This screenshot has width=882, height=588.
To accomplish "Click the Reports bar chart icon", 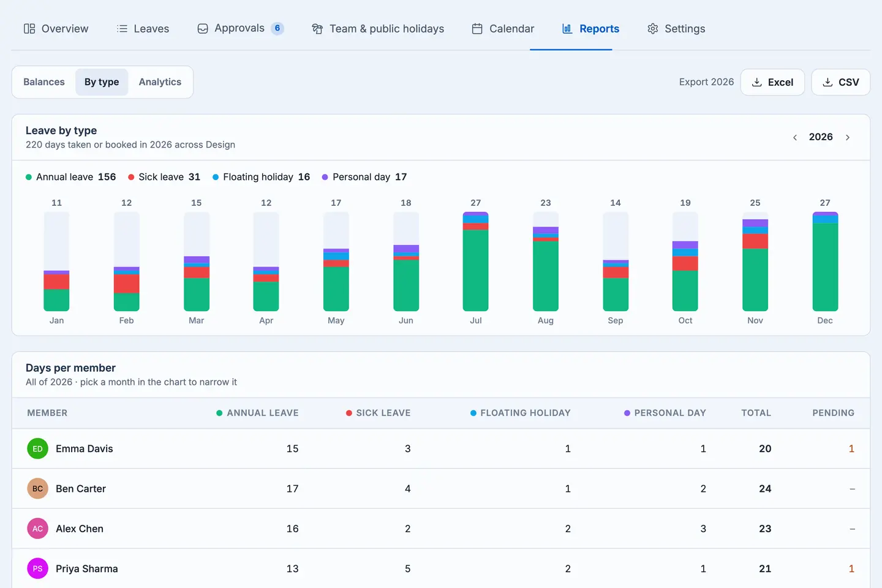I will click(567, 29).
